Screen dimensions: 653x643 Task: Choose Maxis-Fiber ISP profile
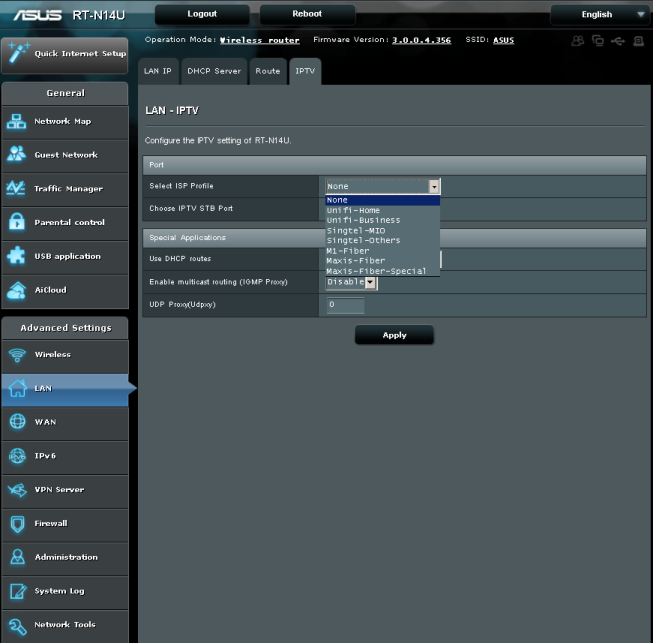382,261
